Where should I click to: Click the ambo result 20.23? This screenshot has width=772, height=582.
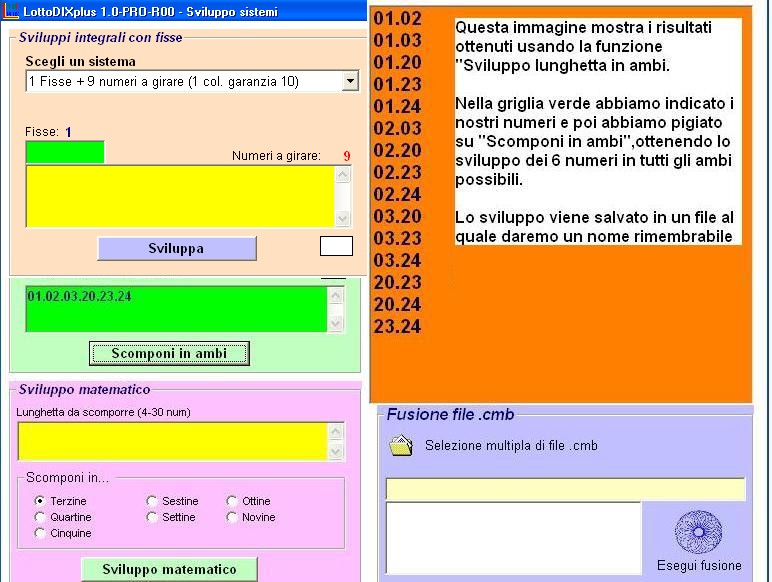coord(397,282)
